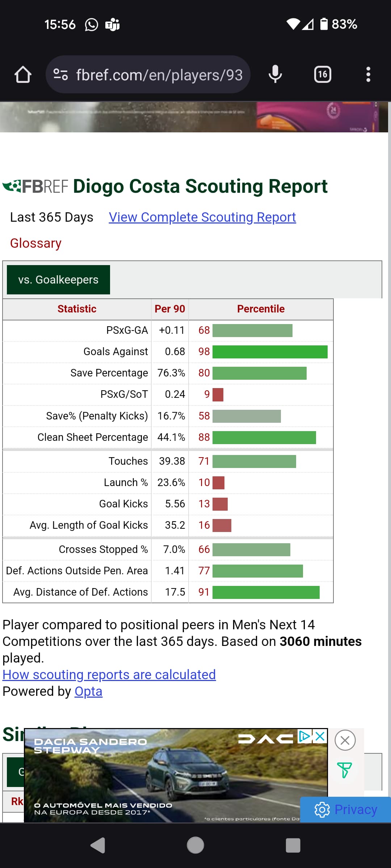Click the Per 90 column header
The image size is (391, 868).
pyautogui.click(x=169, y=309)
